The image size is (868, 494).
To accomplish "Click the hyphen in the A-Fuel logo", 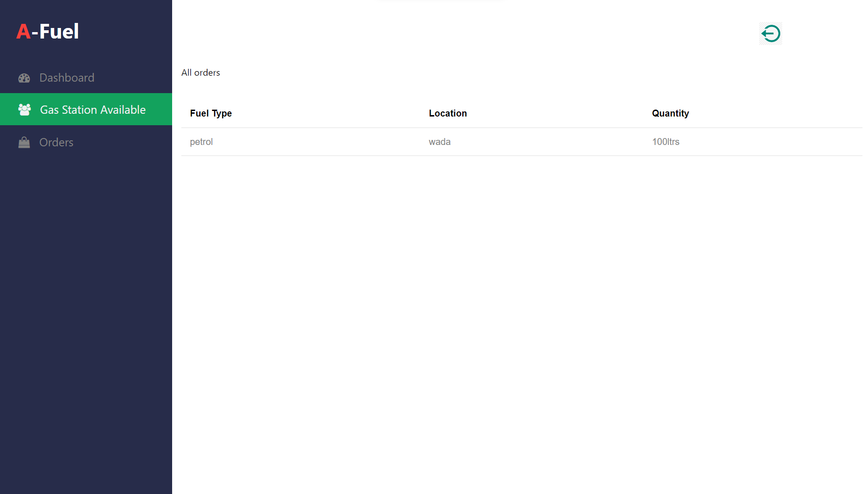I will [35, 33].
